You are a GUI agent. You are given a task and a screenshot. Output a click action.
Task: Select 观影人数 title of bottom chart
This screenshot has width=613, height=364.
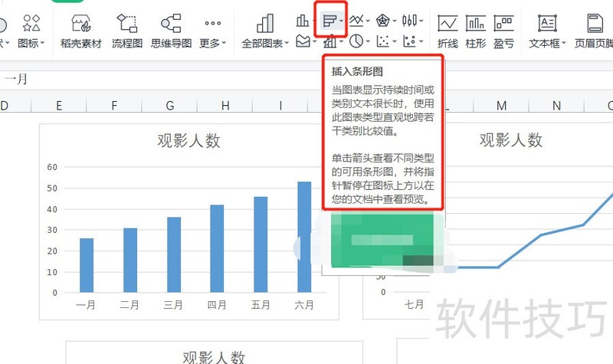pyautogui.click(x=214, y=358)
